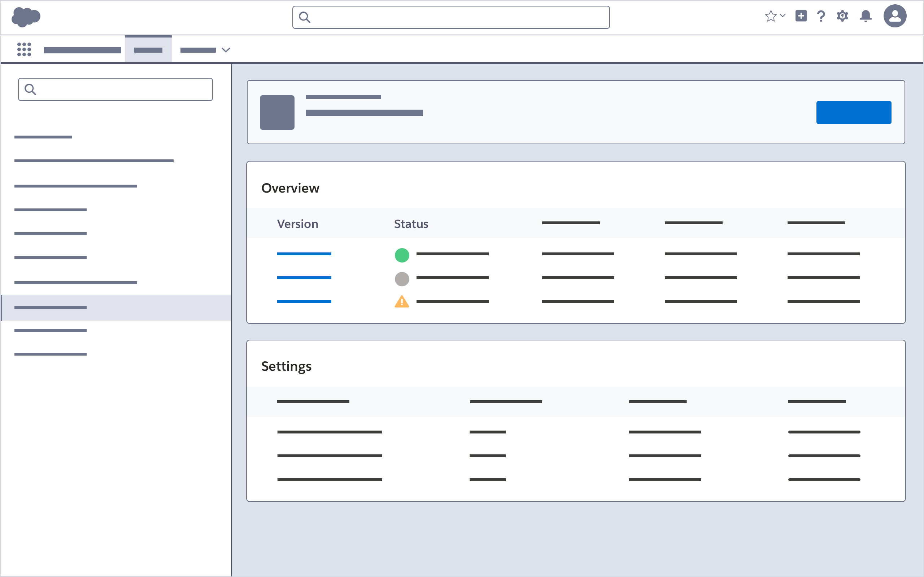
Task: Click the Salesforce cloud logo
Action: [x=26, y=17]
